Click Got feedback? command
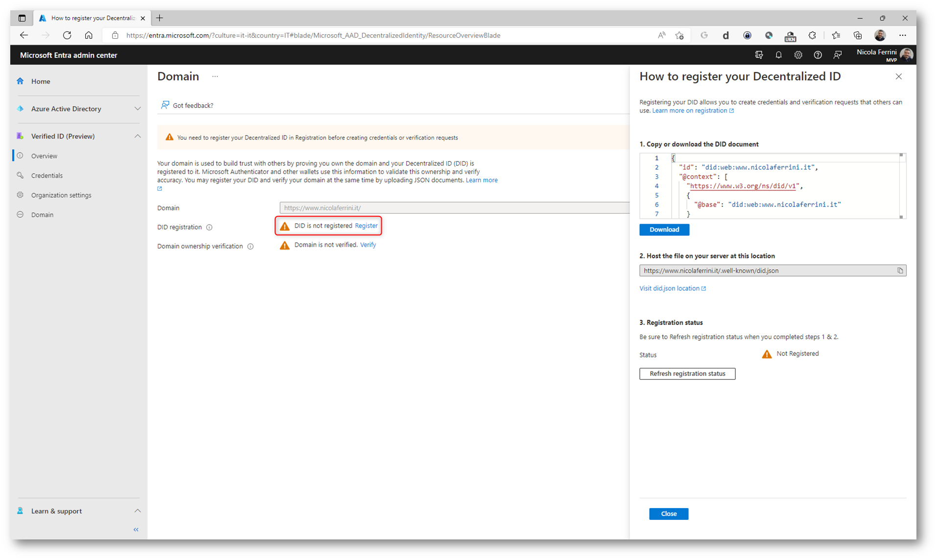 pos(187,105)
